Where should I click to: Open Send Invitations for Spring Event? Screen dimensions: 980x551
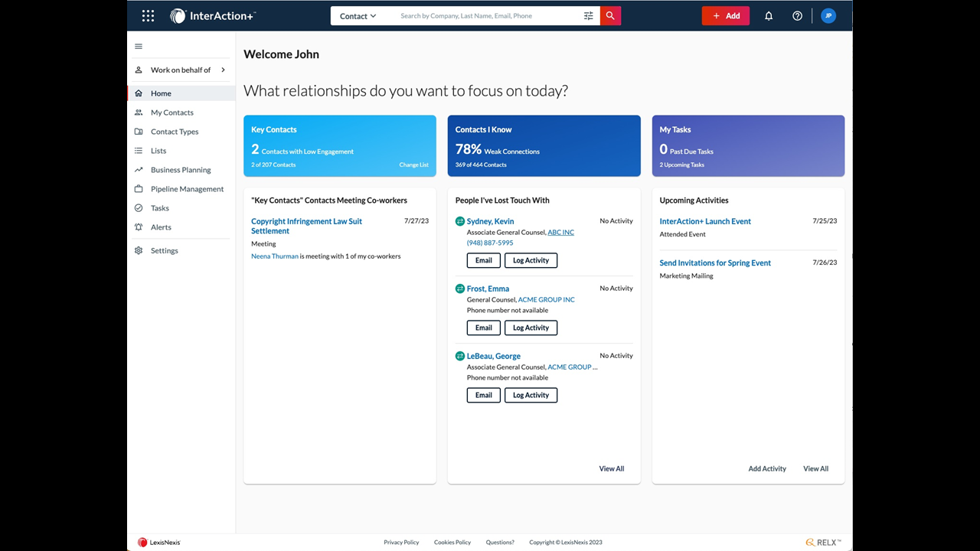pyautogui.click(x=715, y=262)
